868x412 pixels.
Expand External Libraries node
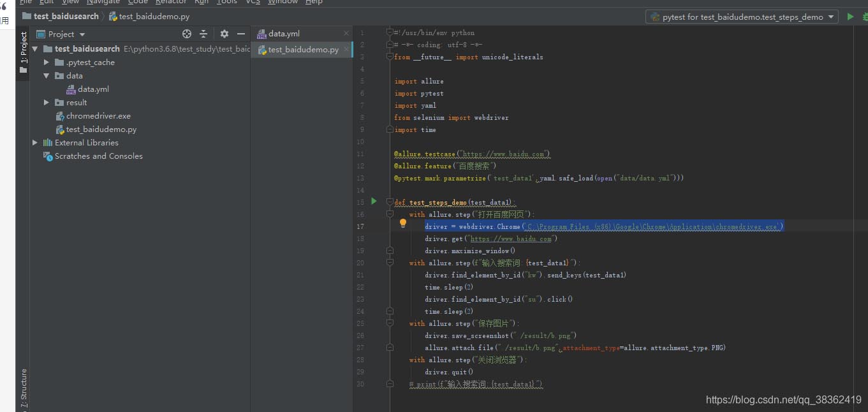pyautogui.click(x=35, y=143)
